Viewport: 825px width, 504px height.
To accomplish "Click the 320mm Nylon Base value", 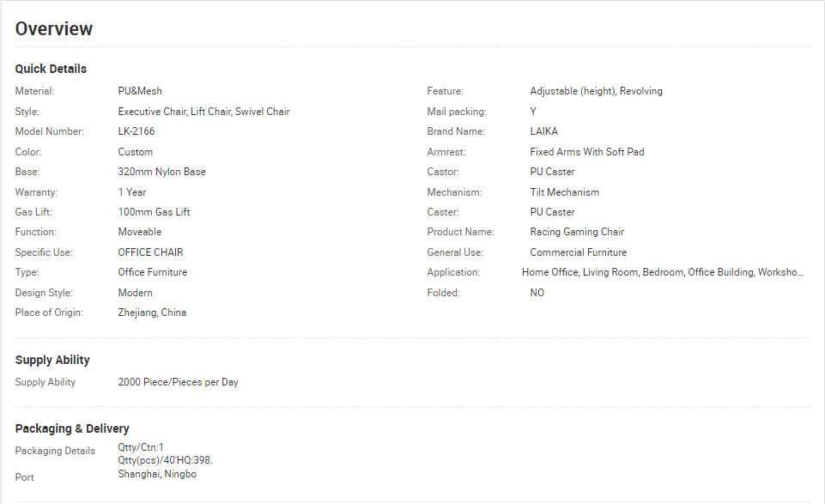I will pyautogui.click(x=161, y=172).
